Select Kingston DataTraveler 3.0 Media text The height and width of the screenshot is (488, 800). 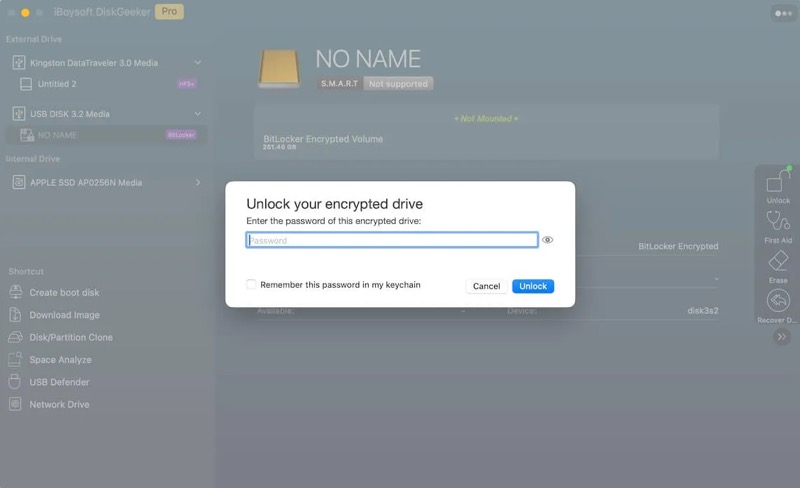pos(94,63)
